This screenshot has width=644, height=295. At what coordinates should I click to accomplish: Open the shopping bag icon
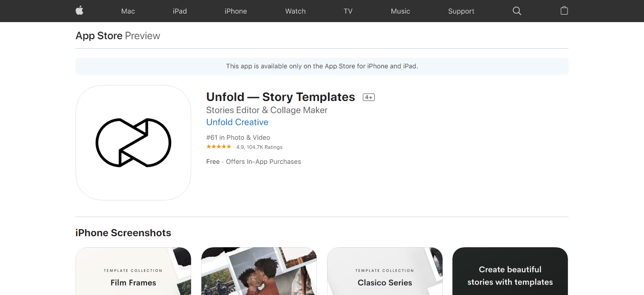[564, 11]
